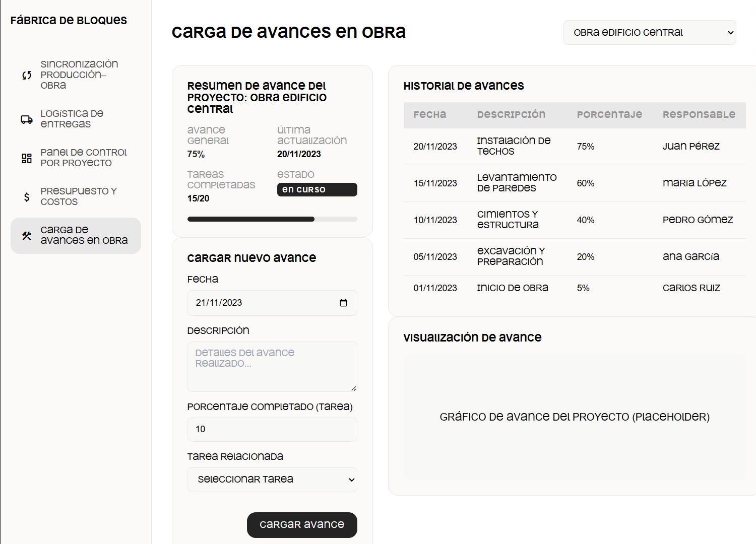Click the Cargar Nuevo Avance heading
The width and height of the screenshot is (756, 544).
(x=251, y=258)
